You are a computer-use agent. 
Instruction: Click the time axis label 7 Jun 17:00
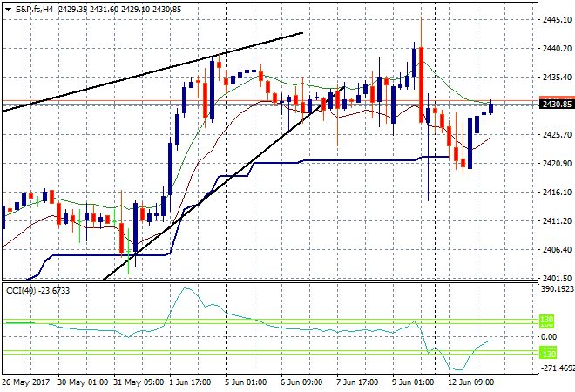[x=357, y=382]
